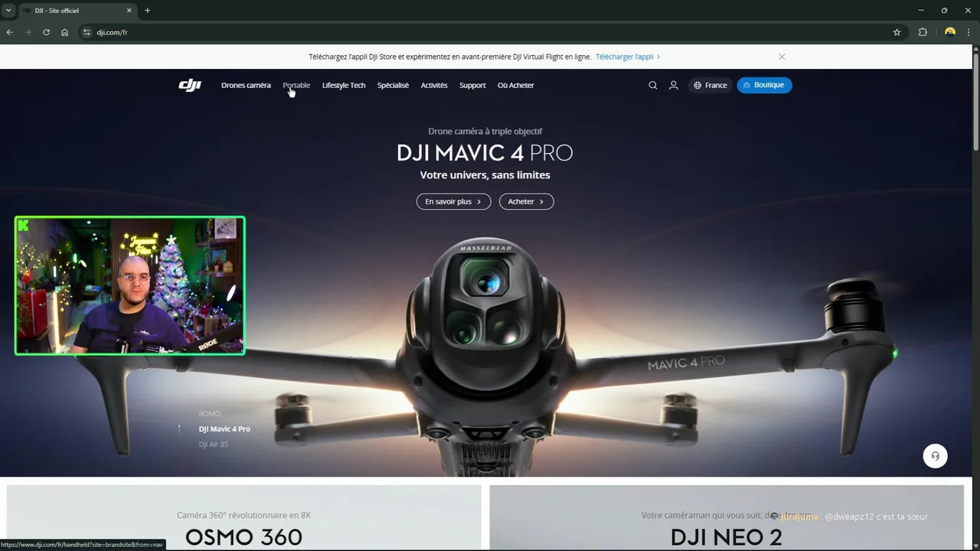
Task: Click the up arrow of slide selector
Action: pos(179,429)
